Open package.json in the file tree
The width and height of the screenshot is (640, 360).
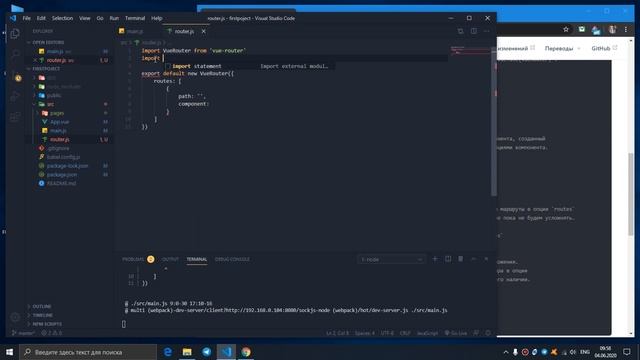coord(62,175)
